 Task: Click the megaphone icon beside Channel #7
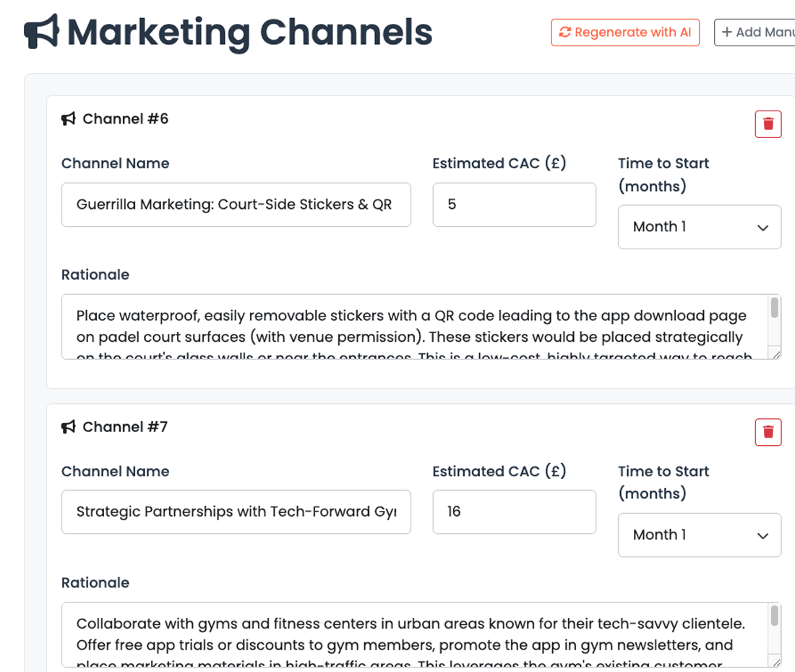pos(68,426)
